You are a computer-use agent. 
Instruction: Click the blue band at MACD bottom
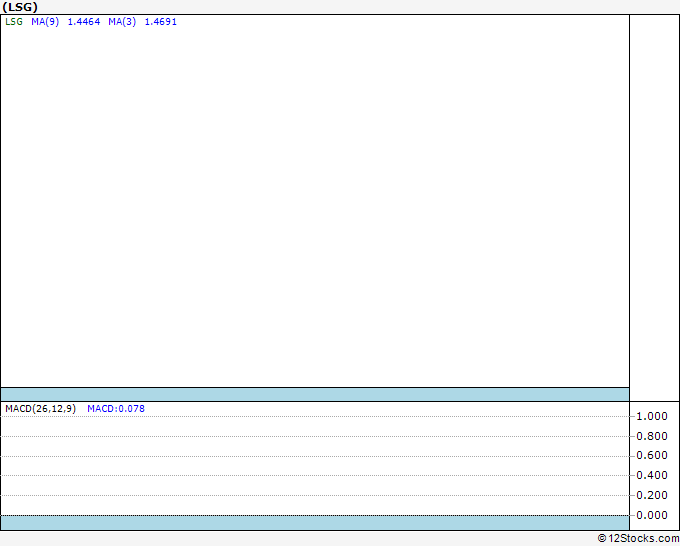click(x=315, y=523)
